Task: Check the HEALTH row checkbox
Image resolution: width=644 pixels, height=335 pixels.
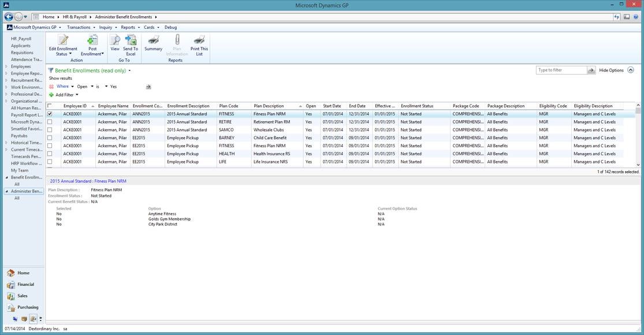Action: (x=50, y=154)
